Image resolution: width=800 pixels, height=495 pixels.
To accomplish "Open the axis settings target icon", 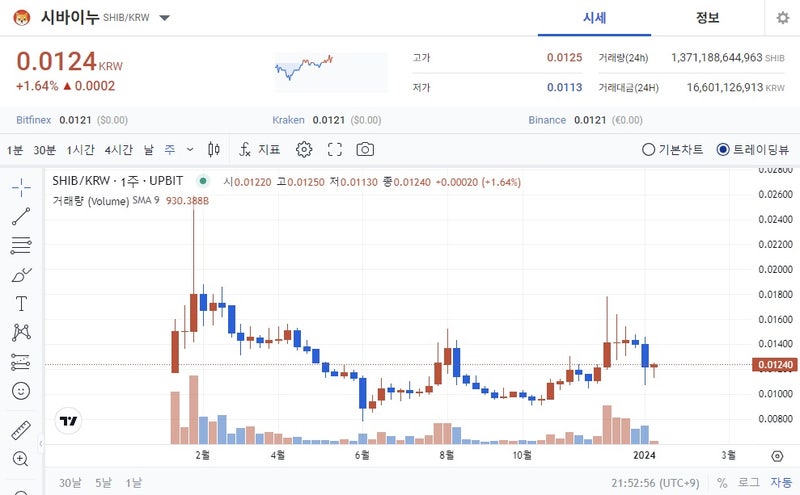I will tap(777, 456).
